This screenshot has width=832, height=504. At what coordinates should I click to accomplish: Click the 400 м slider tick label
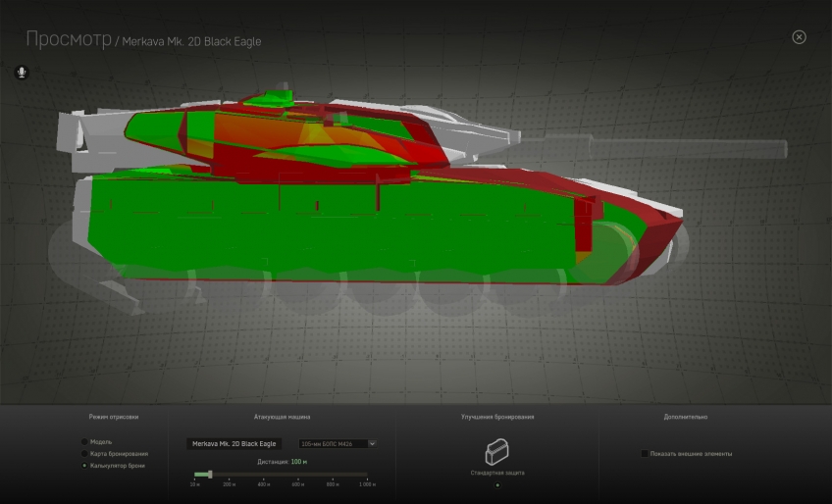[x=264, y=484]
